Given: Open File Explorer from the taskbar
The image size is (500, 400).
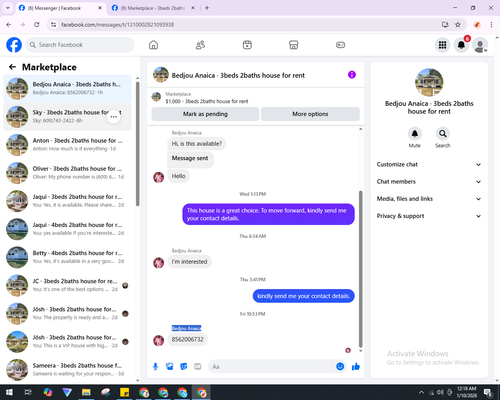Looking at the screenshot, I should [86, 392].
